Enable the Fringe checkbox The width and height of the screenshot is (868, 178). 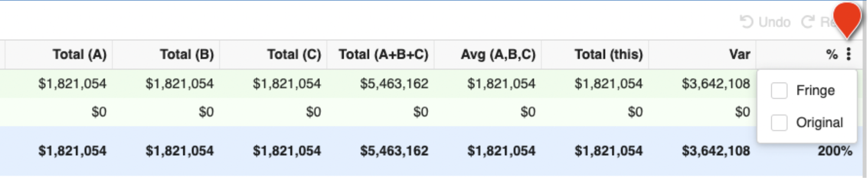pyautogui.click(x=779, y=90)
